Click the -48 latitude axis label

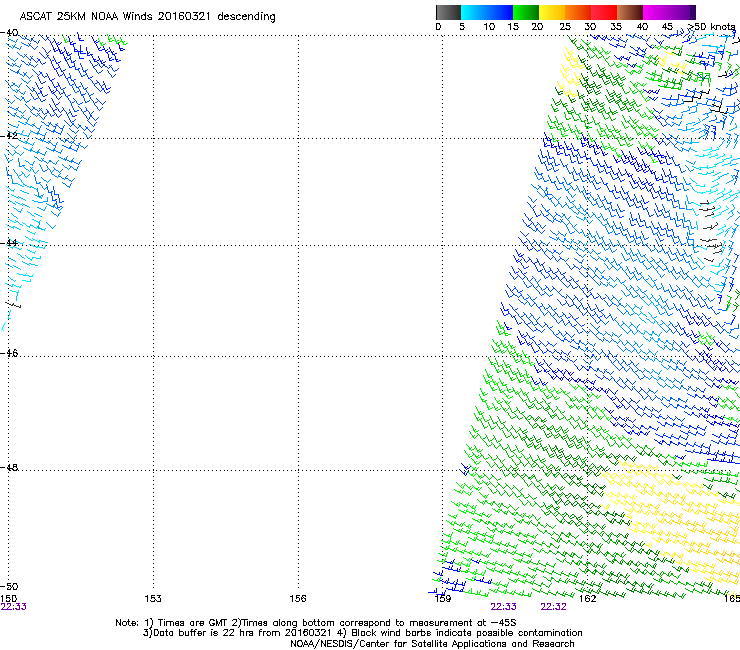[x=9, y=467]
